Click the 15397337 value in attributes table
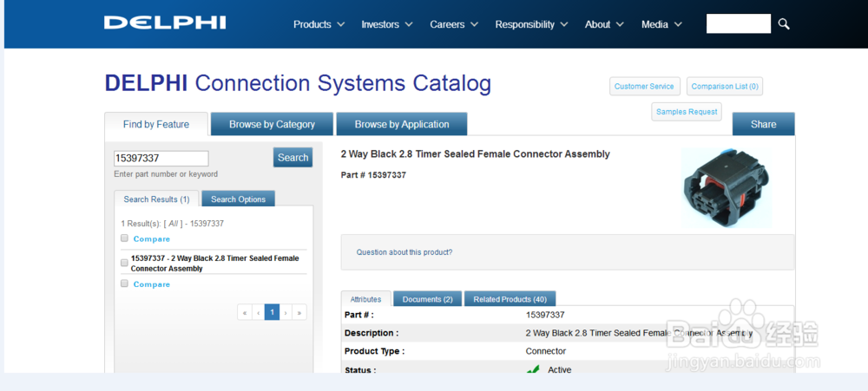The height and width of the screenshot is (391, 868). (x=545, y=315)
